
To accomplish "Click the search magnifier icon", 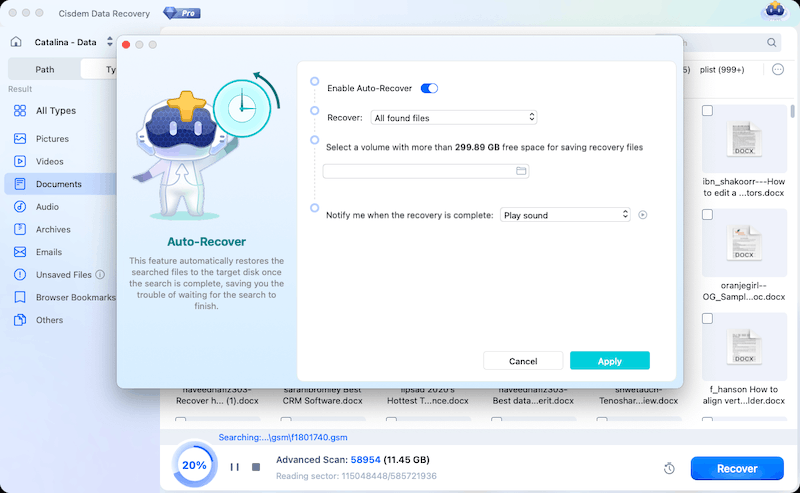I will pyautogui.click(x=771, y=42).
